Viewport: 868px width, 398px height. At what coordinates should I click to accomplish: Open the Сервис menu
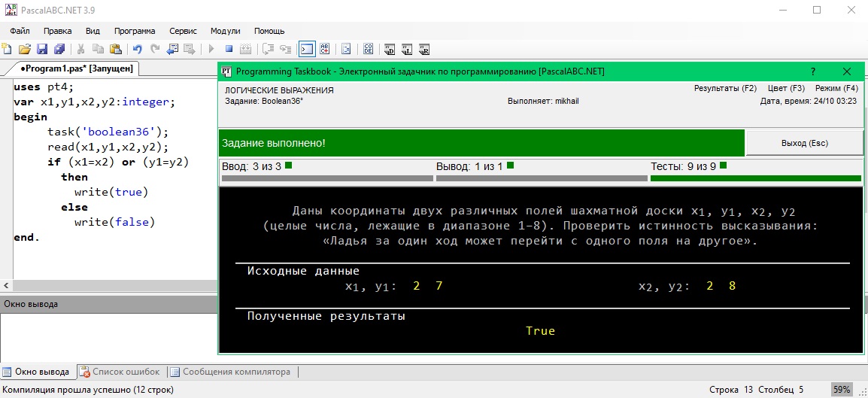click(183, 31)
